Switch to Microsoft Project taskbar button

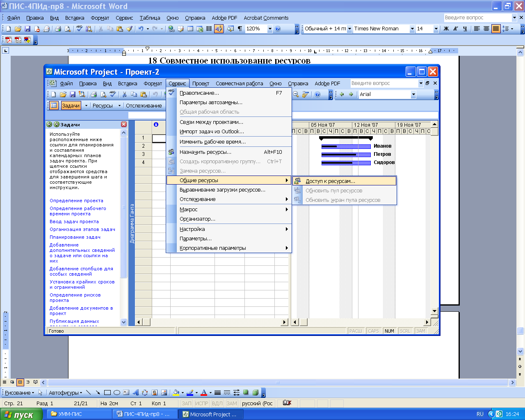pyautogui.click(x=211, y=414)
